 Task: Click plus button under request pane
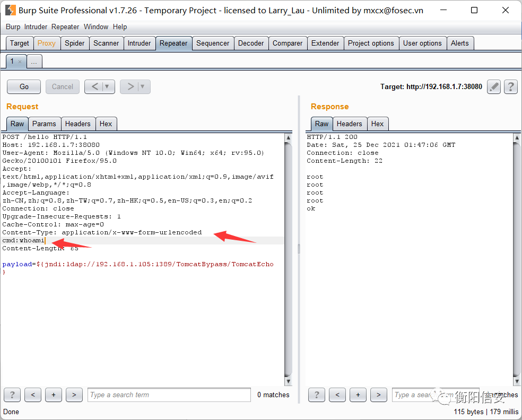54,395
